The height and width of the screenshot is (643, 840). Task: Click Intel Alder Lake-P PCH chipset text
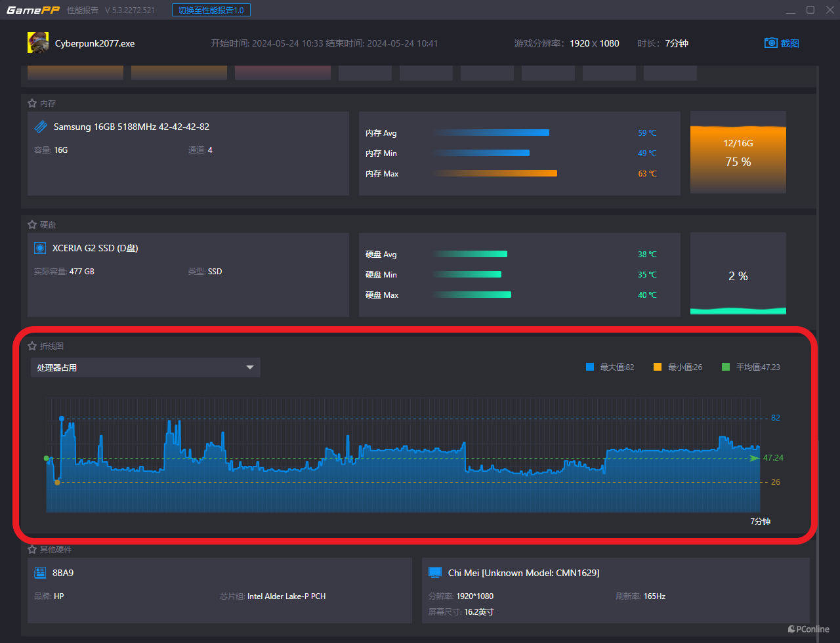[x=286, y=596]
